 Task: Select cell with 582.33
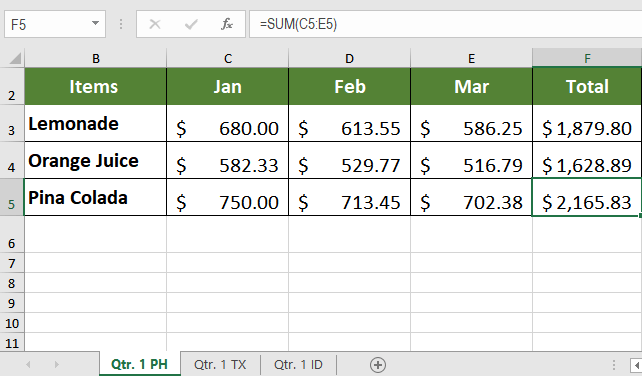pyautogui.click(x=228, y=160)
